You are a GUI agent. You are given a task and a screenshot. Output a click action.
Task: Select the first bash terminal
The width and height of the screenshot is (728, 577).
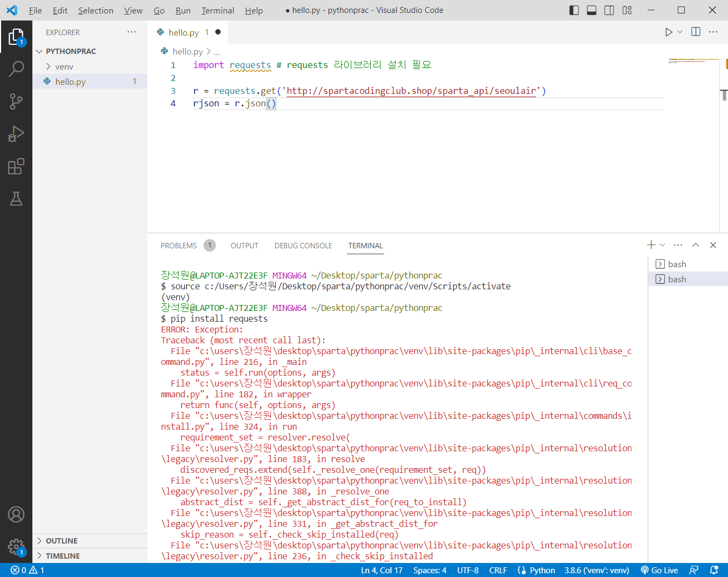(688, 264)
